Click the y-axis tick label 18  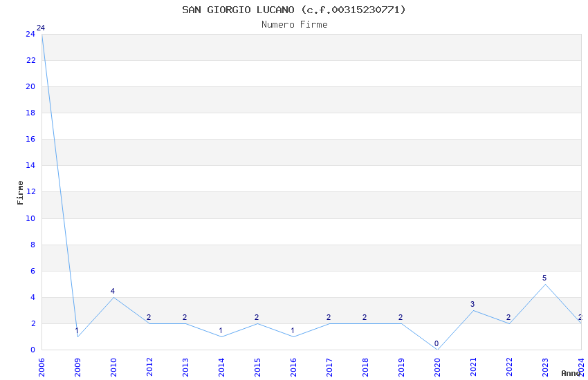(30, 113)
